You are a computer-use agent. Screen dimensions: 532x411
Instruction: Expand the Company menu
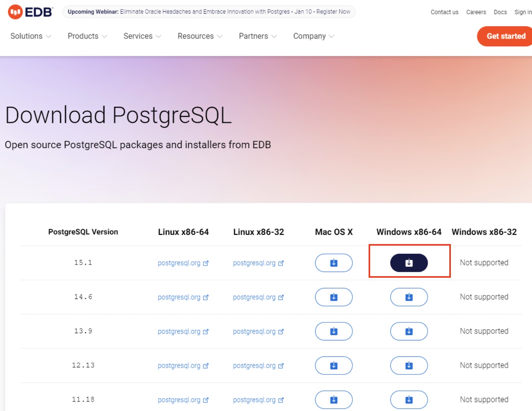tap(314, 36)
